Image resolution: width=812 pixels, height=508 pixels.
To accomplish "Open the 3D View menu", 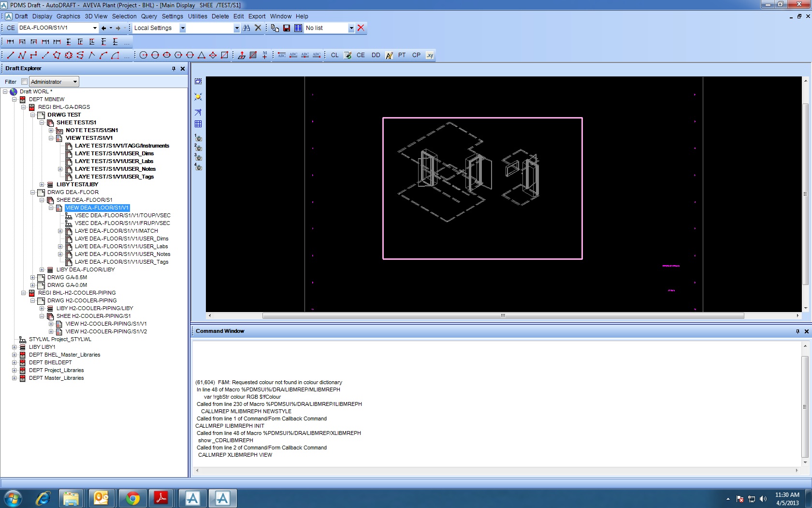I will (x=96, y=16).
